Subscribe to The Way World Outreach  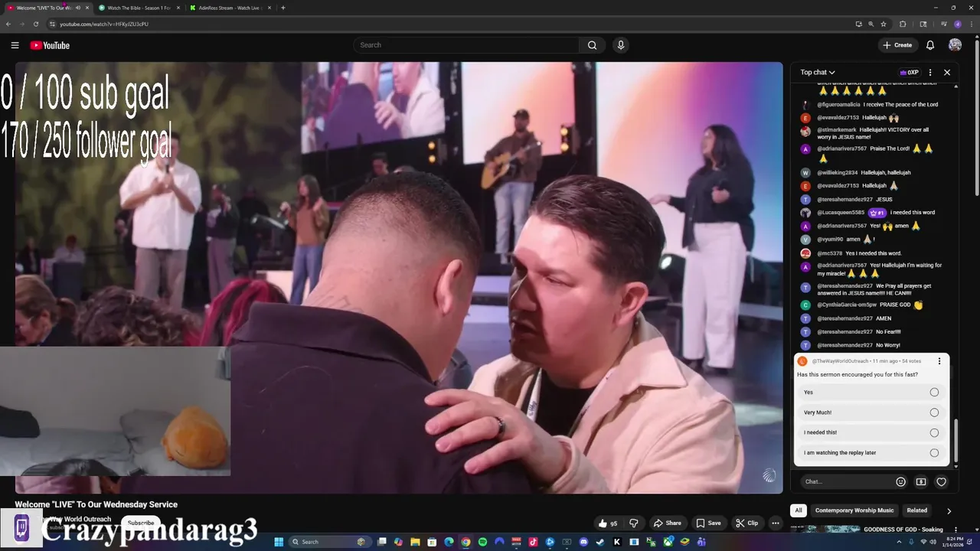pyautogui.click(x=141, y=523)
